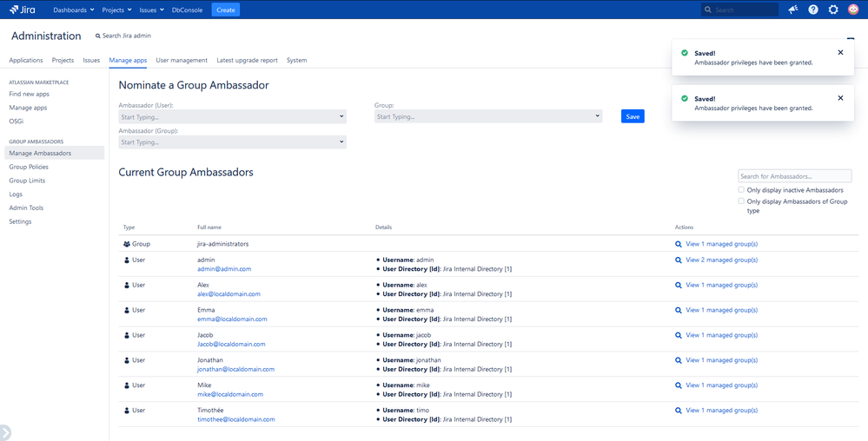The width and height of the screenshot is (868, 441).
Task: Switch to the Issues admin tab
Action: [91, 60]
